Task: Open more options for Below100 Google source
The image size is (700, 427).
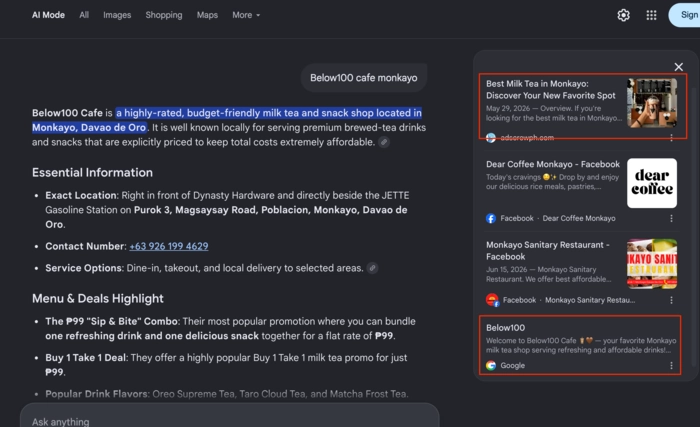Action: click(671, 366)
